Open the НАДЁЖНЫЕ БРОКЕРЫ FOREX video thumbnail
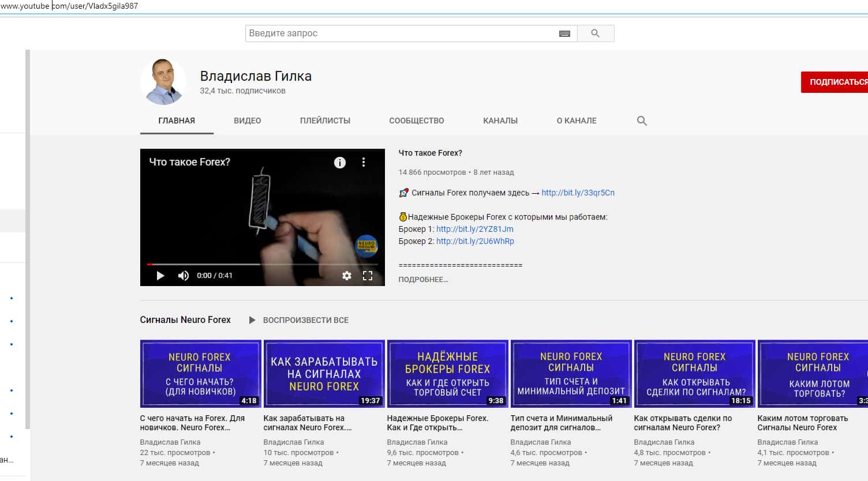The image size is (868, 481). pyautogui.click(x=447, y=374)
